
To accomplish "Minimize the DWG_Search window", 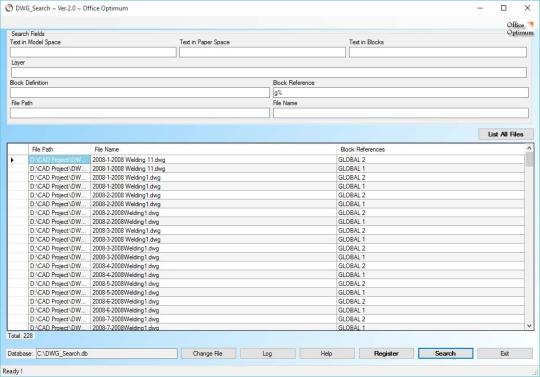I will [x=480, y=8].
